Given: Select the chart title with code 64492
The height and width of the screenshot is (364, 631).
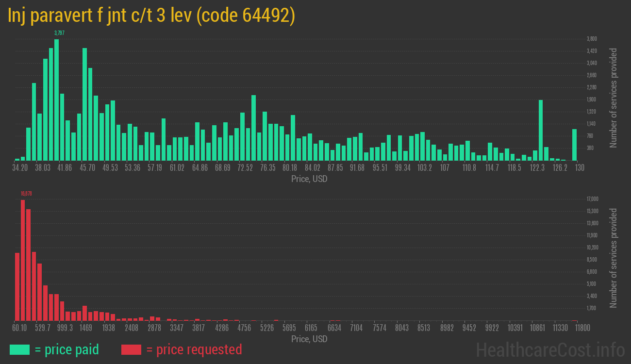Looking at the screenshot, I should pos(151,16).
